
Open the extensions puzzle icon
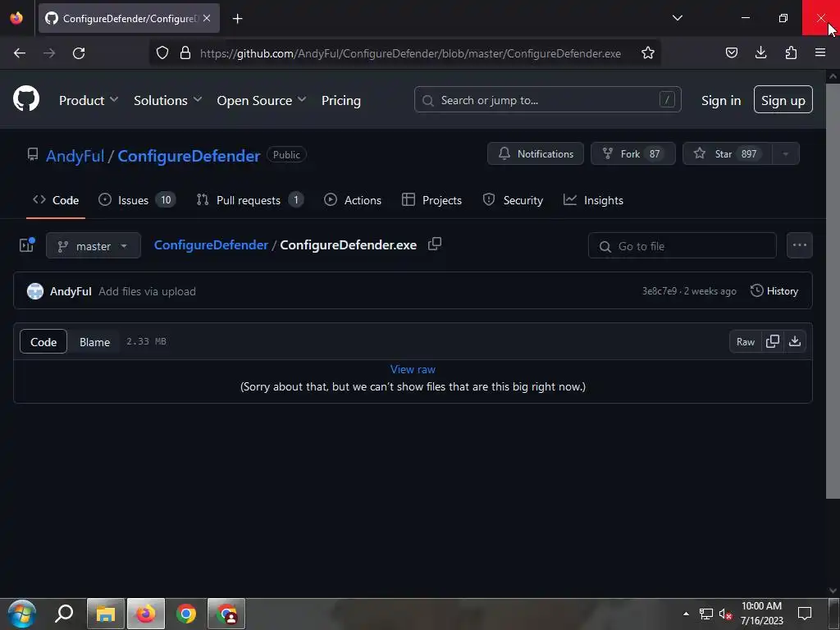pyautogui.click(x=791, y=52)
